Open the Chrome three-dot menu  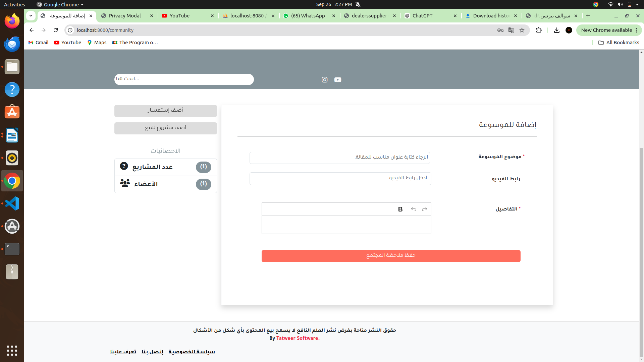[x=636, y=30]
